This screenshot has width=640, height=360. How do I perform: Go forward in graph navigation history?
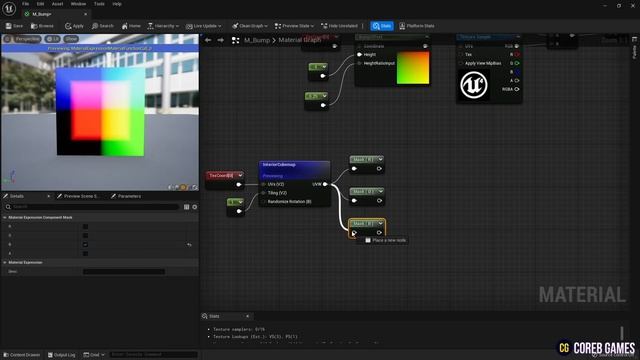pos(220,40)
